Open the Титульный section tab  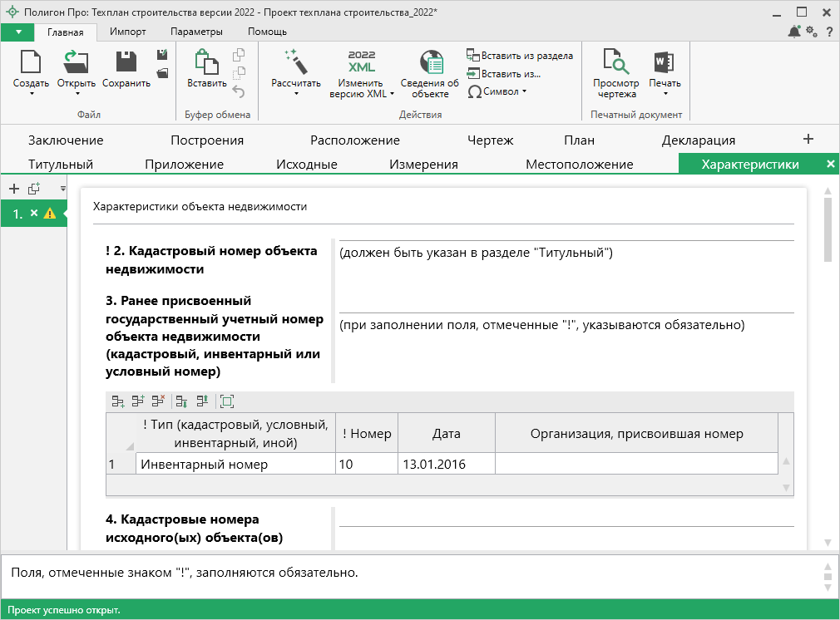(x=61, y=165)
